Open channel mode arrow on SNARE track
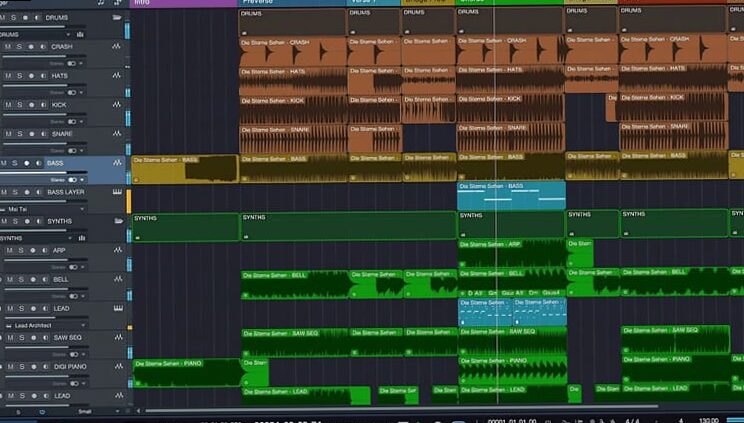The width and height of the screenshot is (744, 423). 82,151
